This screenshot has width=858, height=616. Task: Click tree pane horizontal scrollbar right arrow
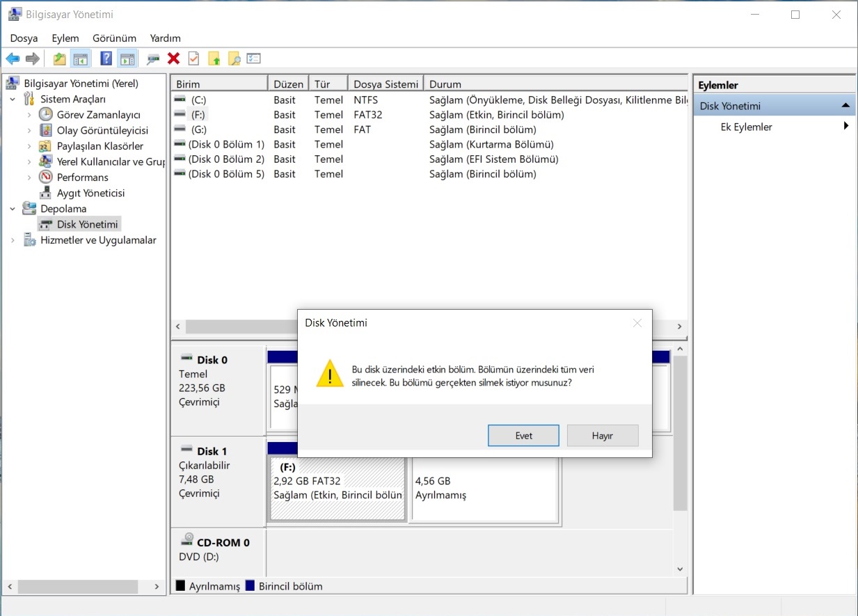pyautogui.click(x=157, y=587)
